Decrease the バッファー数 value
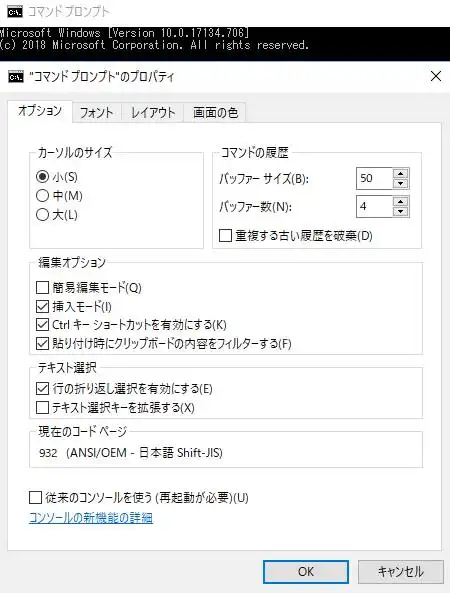This screenshot has height=593, width=450. 401,211
